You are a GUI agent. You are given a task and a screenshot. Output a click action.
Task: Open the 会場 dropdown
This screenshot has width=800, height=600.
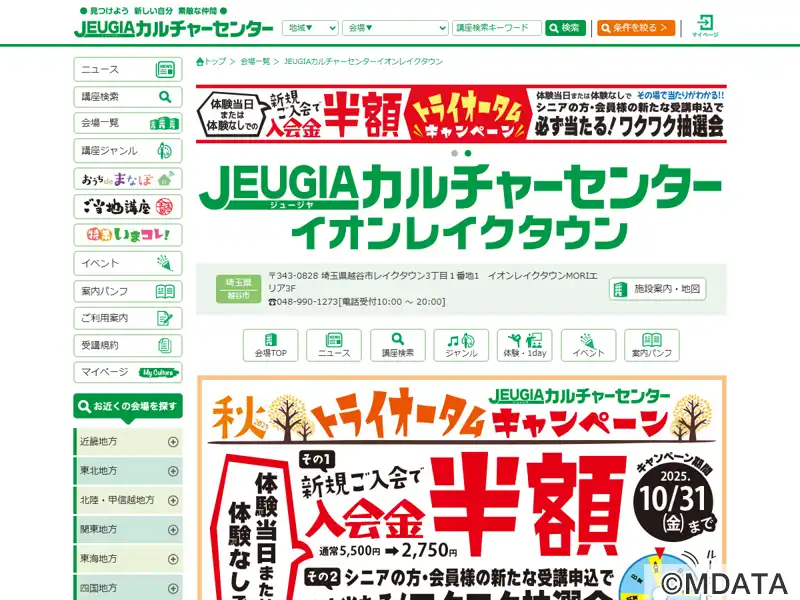point(395,28)
